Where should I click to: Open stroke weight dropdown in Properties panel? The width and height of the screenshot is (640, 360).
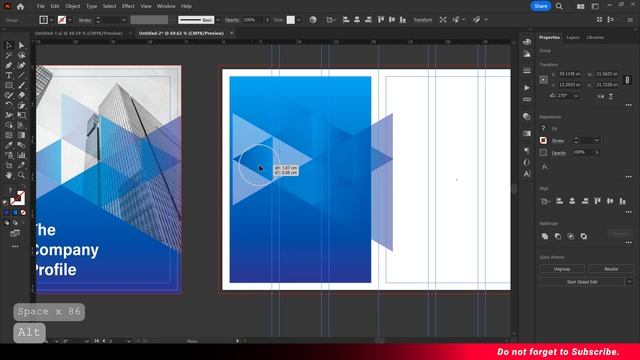pyautogui.click(x=597, y=140)
